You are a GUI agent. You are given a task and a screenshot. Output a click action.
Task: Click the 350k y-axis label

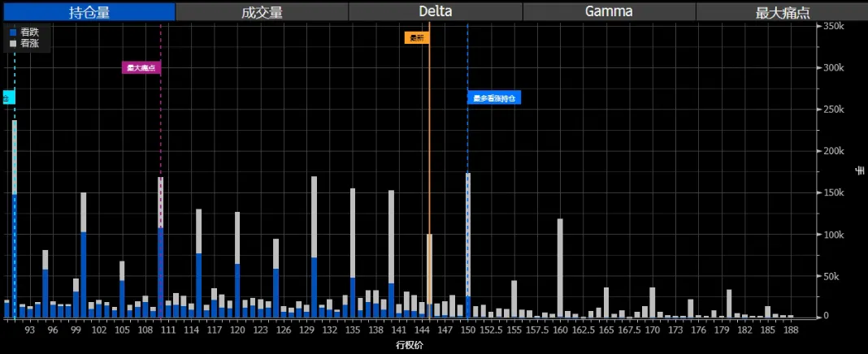[834, 26]
